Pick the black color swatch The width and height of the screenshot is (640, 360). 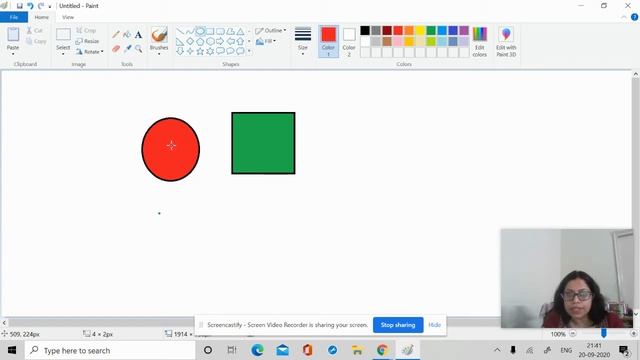(365, 31)
